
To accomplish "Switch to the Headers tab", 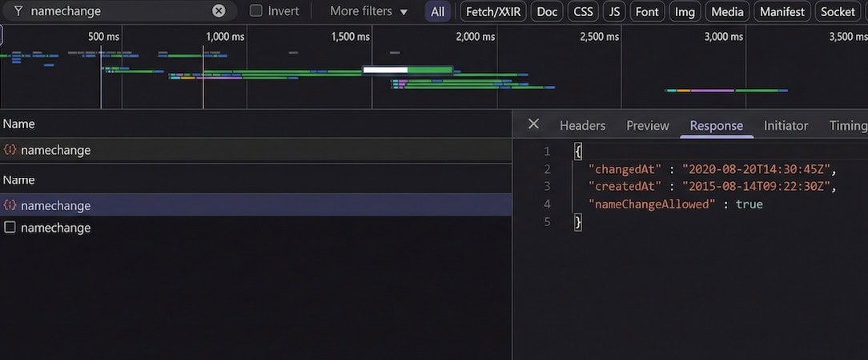I will (582, 125).
